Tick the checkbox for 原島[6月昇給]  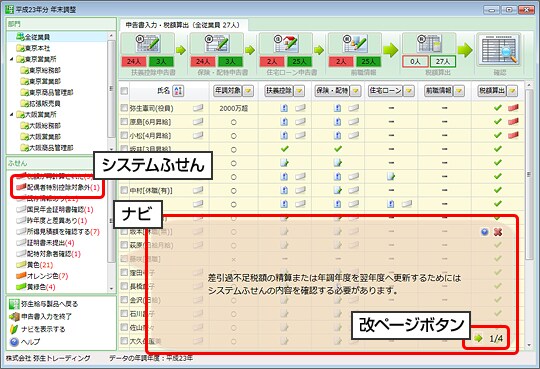[x=124, y=122]
